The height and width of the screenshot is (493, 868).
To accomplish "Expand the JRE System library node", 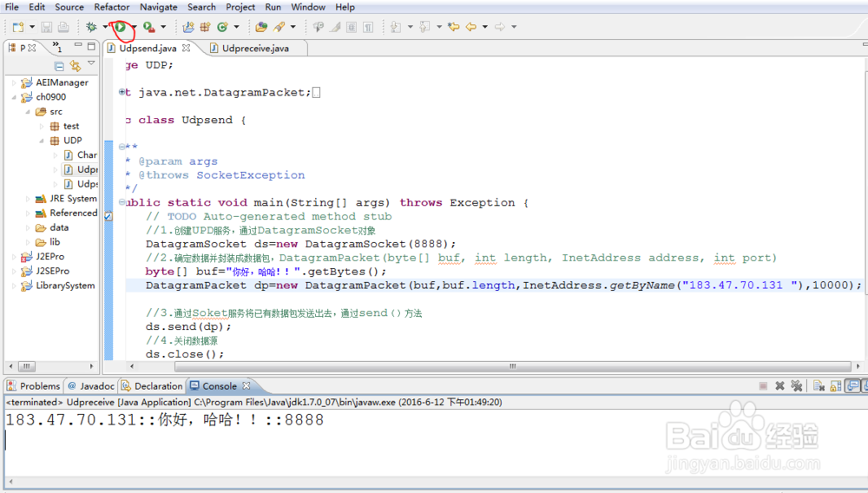I will [28, 198].
